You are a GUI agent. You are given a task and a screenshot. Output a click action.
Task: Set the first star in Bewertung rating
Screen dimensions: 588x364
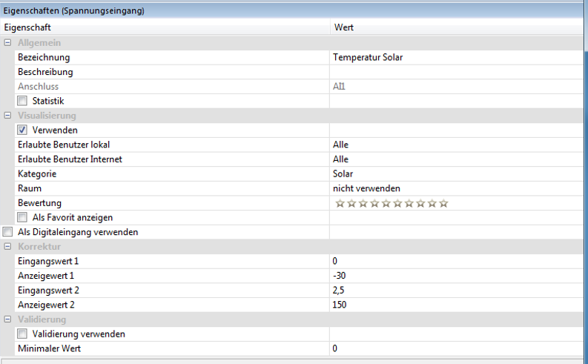pyautogui.click(x=340, y=203)
